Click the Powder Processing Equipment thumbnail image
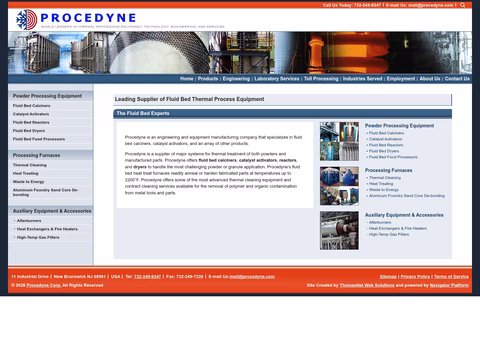 click(x=339, y=141)
